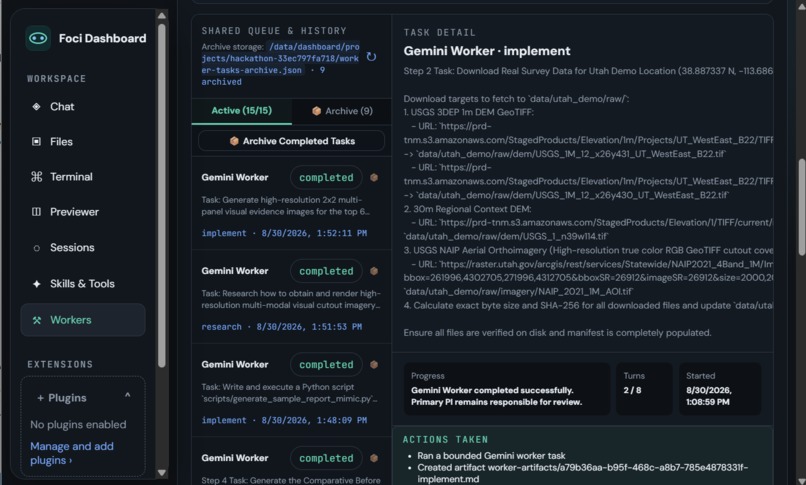This screenshot has width=806, height=485.
Task: Open Manage and add plugins link
Action: tap(72, 453)
